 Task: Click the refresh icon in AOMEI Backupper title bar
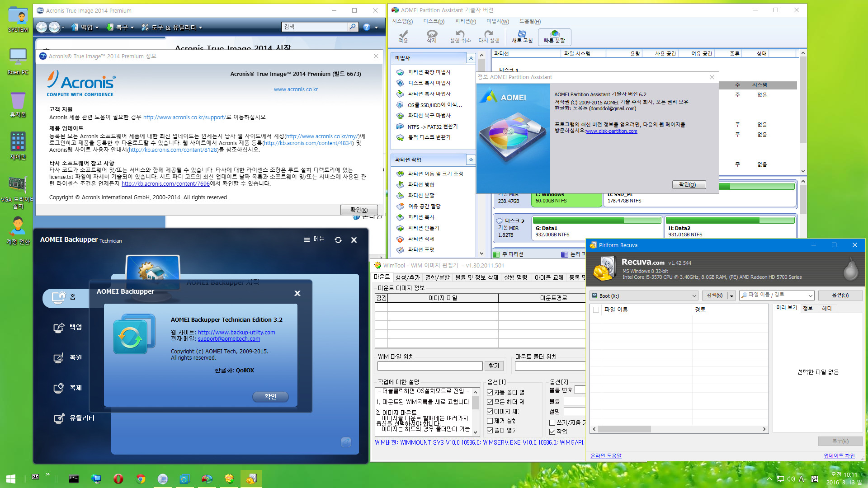click(x=338, y=240)
